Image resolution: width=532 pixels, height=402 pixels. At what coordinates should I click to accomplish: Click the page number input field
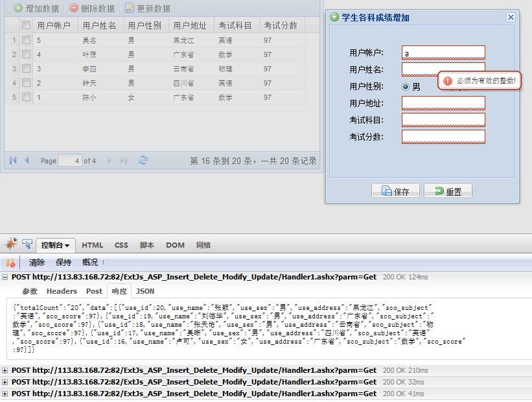pos(70,160)
